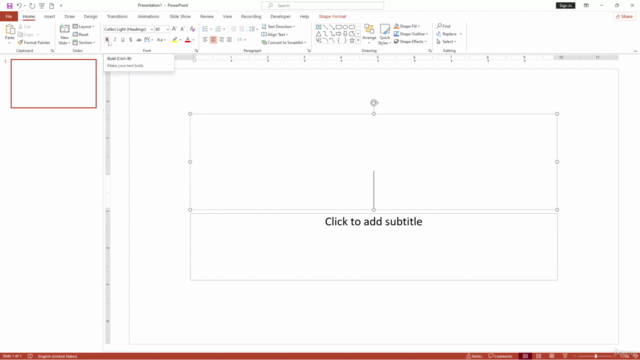This screenshot has height=360, width=640.
Task: Select slide 1 thumbnail
Action: 54,84
